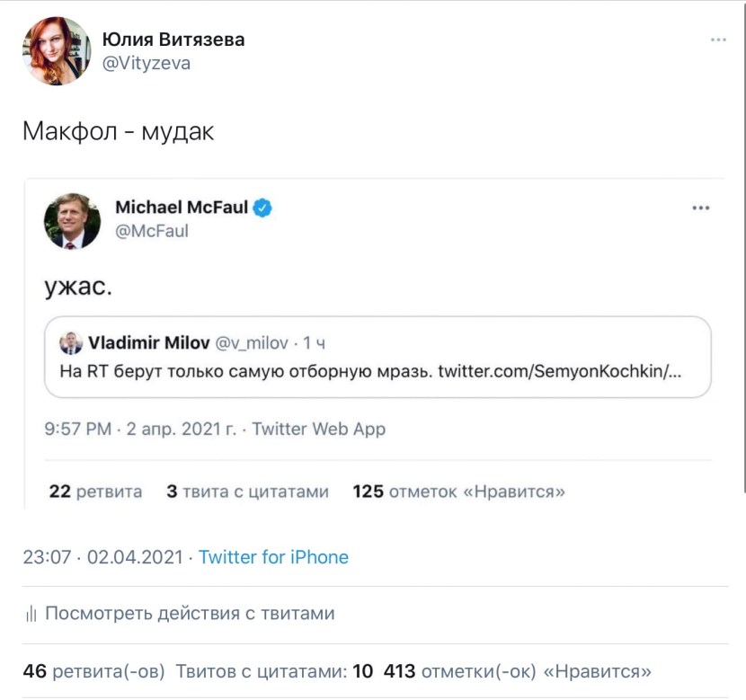Viewport: 746px width, 700px height.
Task: Open Юлия Витязева profile avatar
Action: 57,51
